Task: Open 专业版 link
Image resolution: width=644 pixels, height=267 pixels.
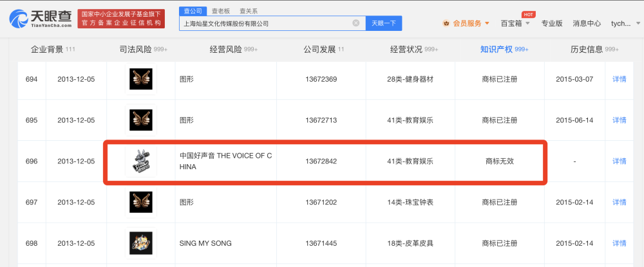Action: (x=552, y=23)
